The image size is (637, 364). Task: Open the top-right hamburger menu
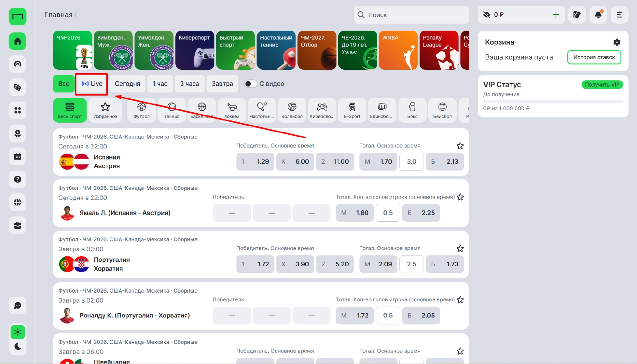619,15
